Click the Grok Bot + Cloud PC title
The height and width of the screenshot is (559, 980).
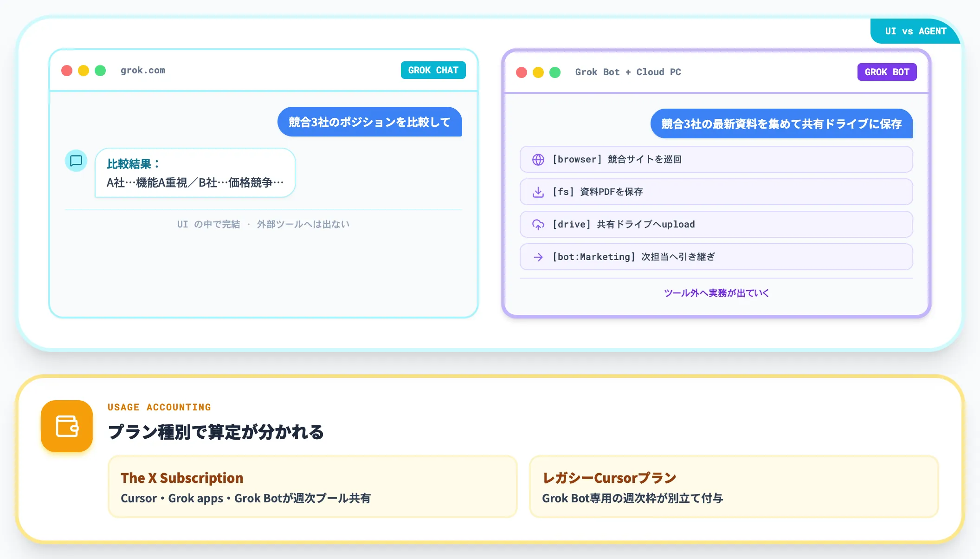point(628,72)
